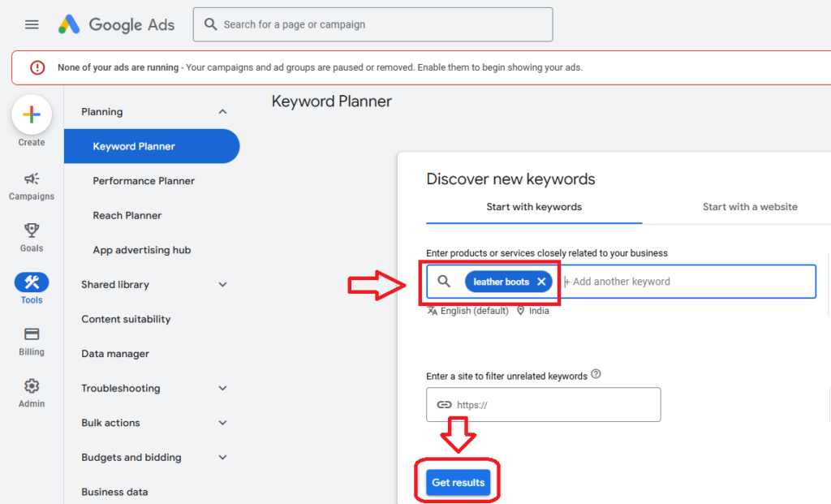
Task: Collapse the Planning section chevron
Action: [x=222, y=112]
